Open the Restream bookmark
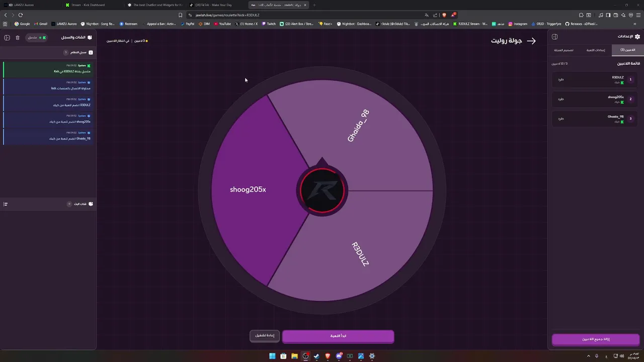Image resolution: width=644 pixels, height=362 pixels. [x=128, y=24]
